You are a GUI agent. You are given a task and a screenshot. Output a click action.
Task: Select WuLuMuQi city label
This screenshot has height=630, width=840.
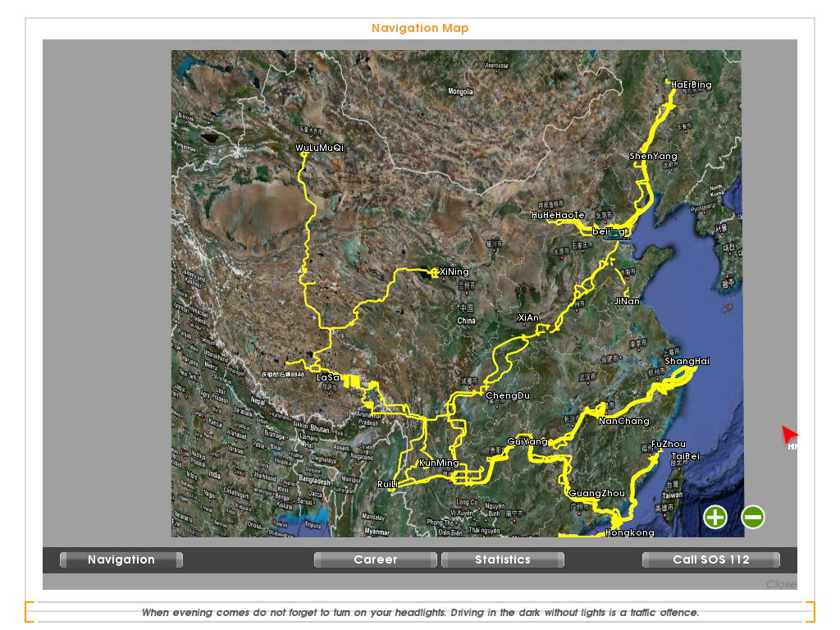click(319, 148)
